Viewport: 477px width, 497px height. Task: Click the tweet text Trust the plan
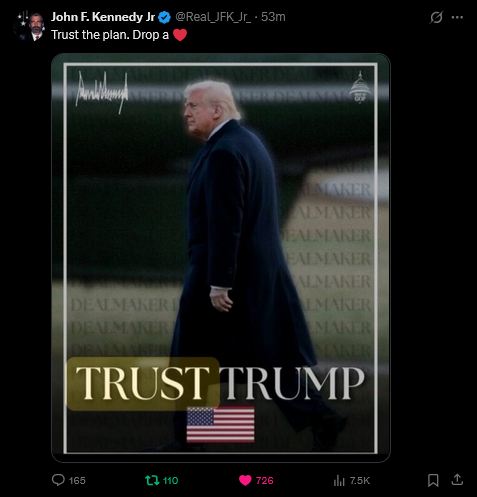tap(90, 35)
